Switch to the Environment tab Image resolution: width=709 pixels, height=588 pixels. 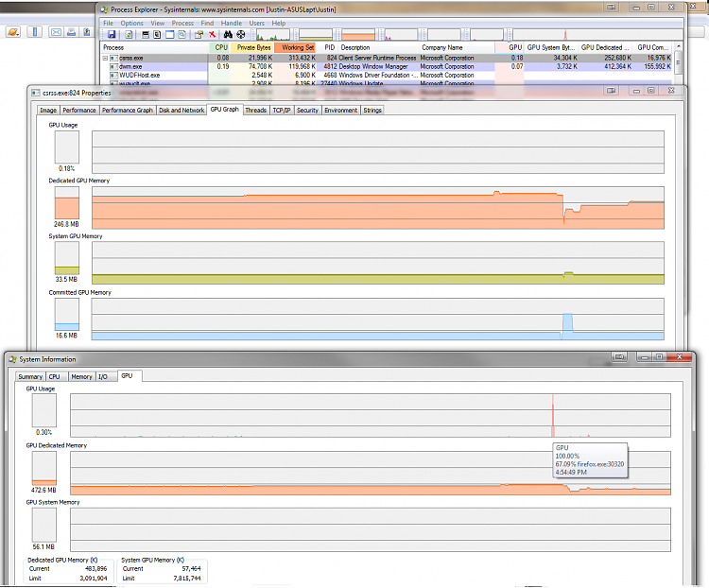click(341, 110)
